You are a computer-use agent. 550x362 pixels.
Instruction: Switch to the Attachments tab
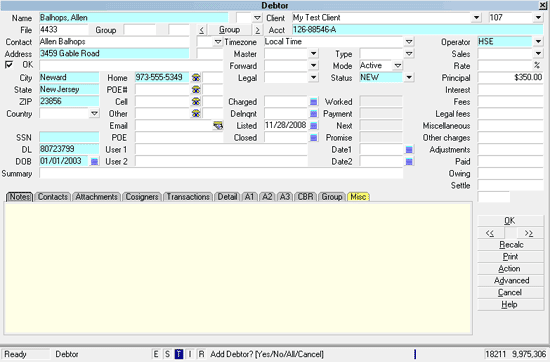pyautogui.click(x=96, y=197)
